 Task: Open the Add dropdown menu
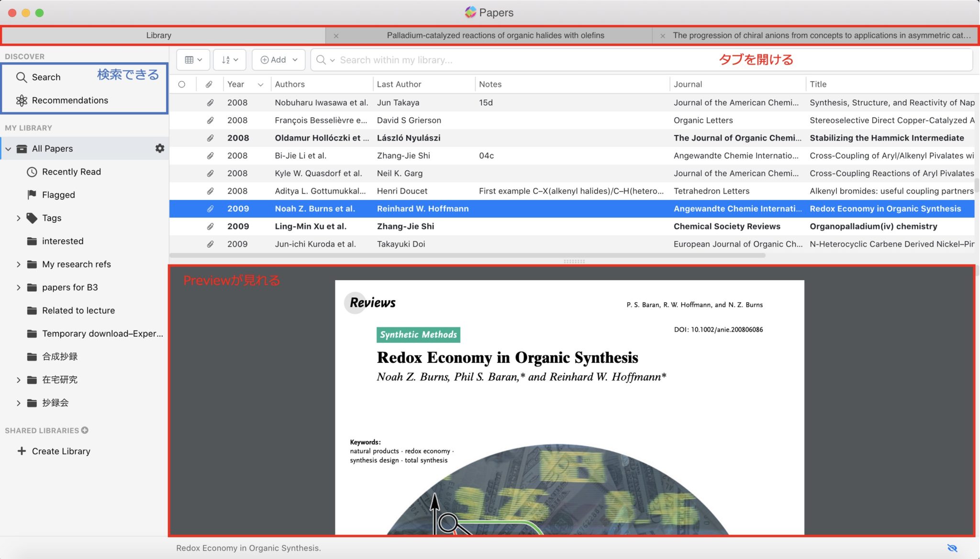pyautogui.click(x=278, y=60)
